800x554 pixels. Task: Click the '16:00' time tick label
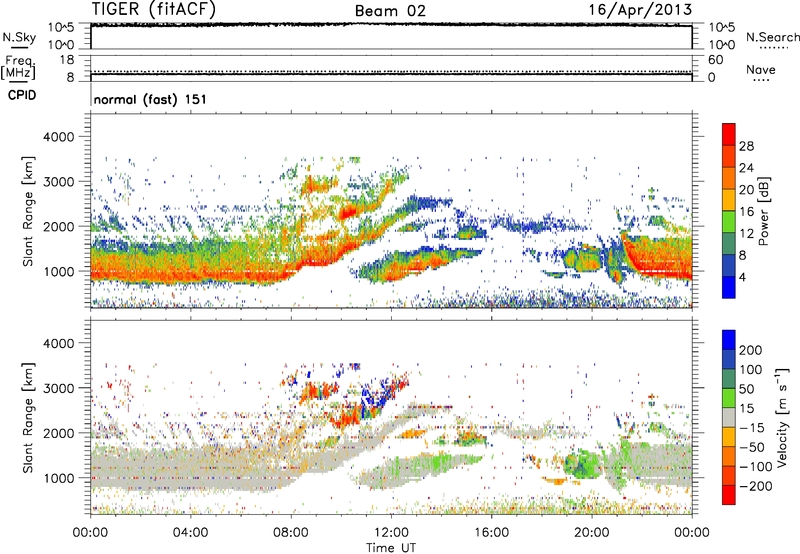[x=491, y=533]
